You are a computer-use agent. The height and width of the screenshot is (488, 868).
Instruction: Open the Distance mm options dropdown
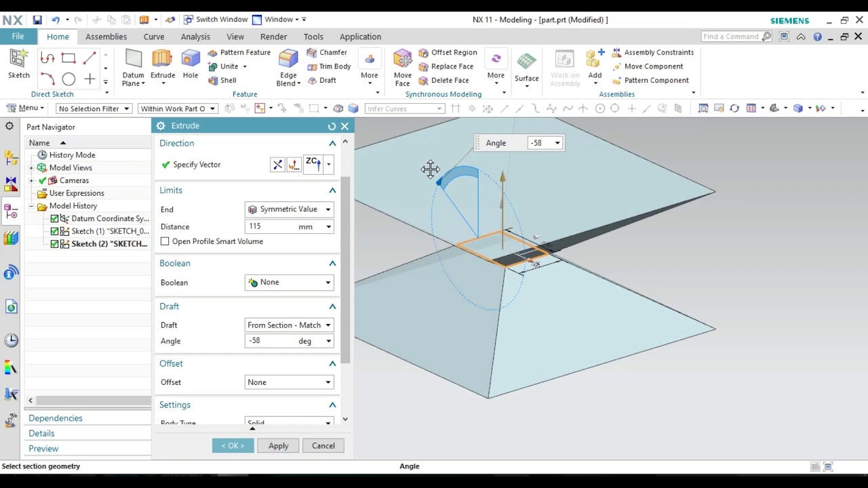(x=328, y=227)
